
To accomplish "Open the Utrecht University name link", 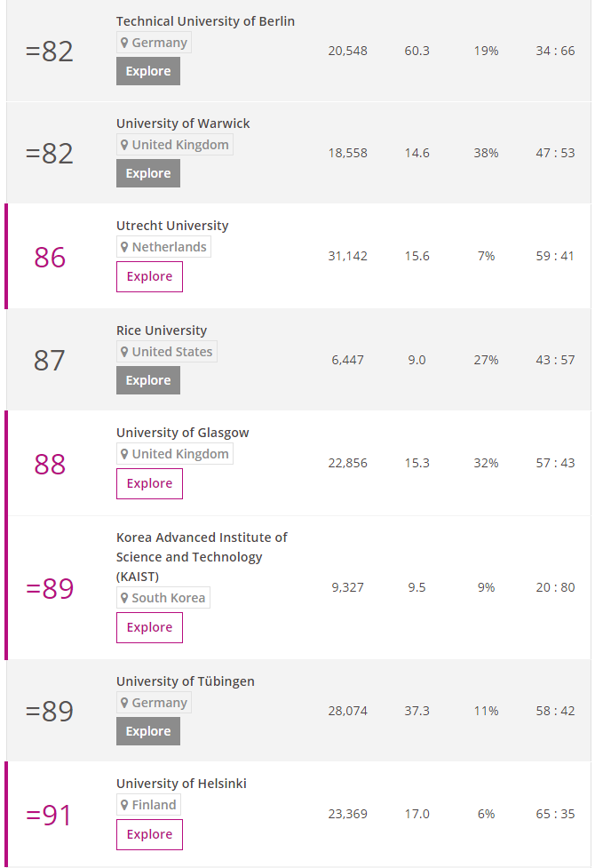I will tap(172, 226).
